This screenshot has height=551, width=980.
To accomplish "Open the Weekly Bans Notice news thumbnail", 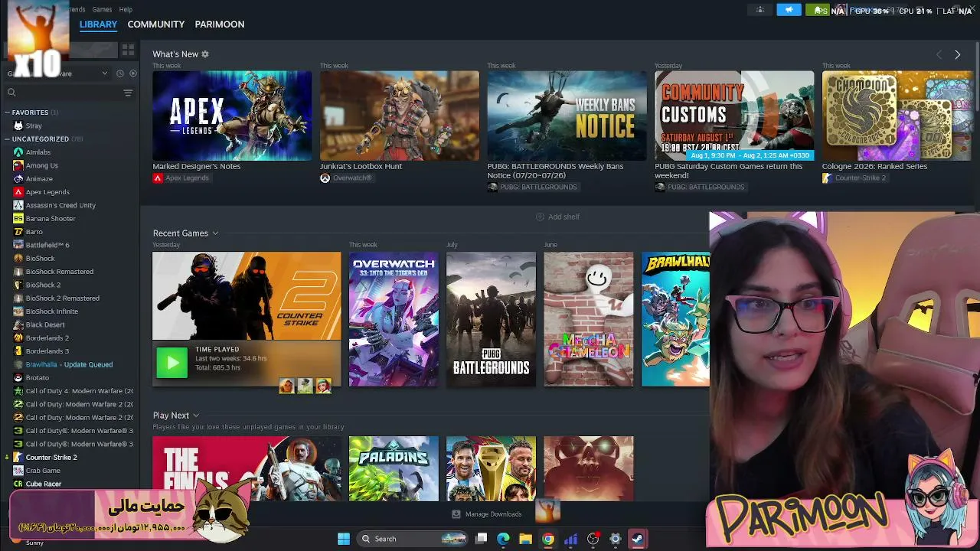I will (x=567, y=116).
